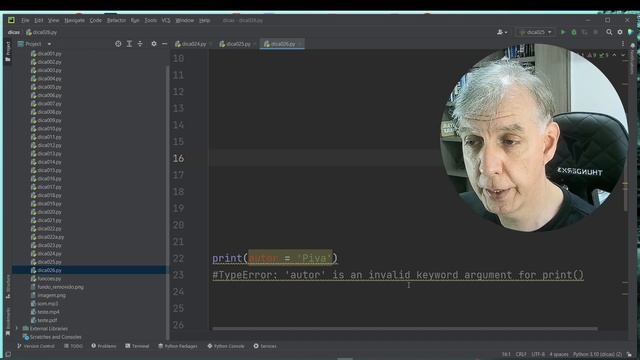
Task: Place cursor on print(autor = 'Piva') line
Action: click(x=275, y=258)
